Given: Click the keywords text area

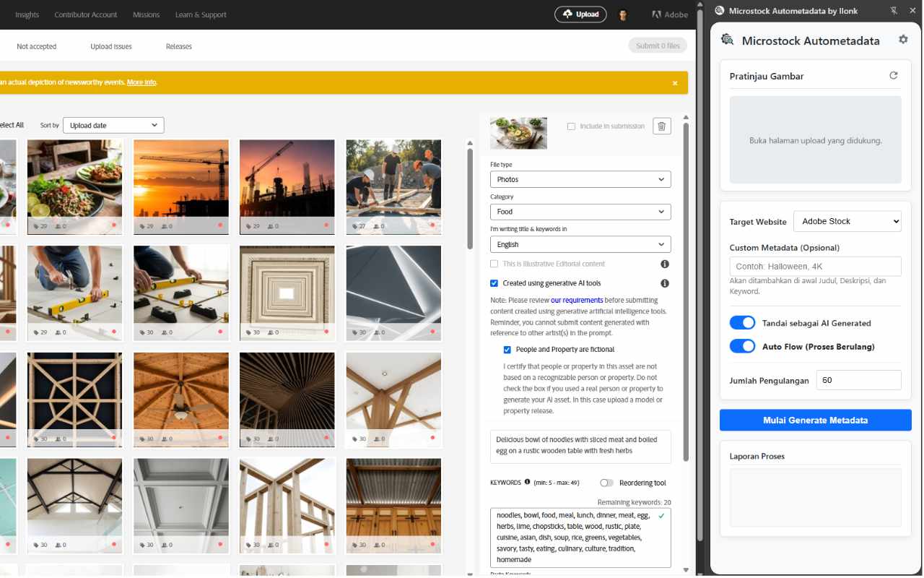Looking at the screenshot, I should (580, 538).
